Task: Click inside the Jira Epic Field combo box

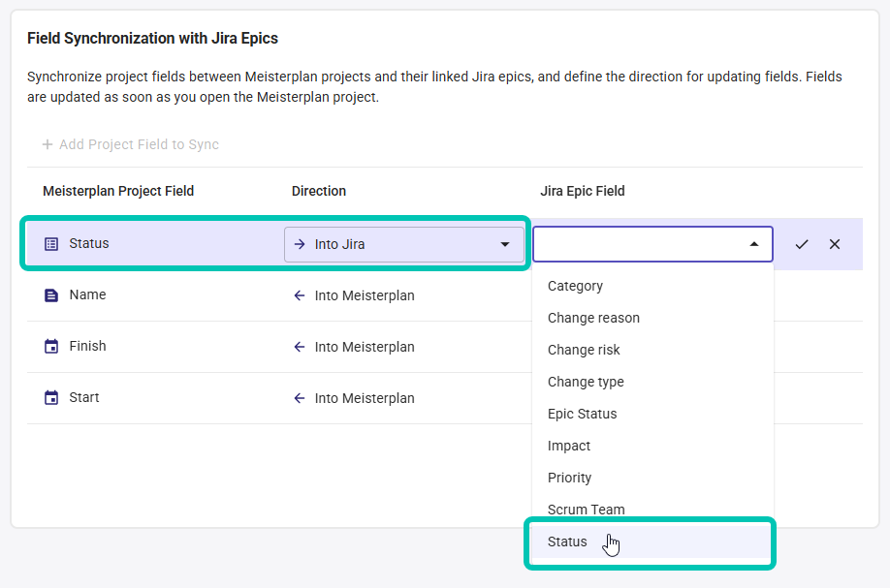Action: (652, 244)
